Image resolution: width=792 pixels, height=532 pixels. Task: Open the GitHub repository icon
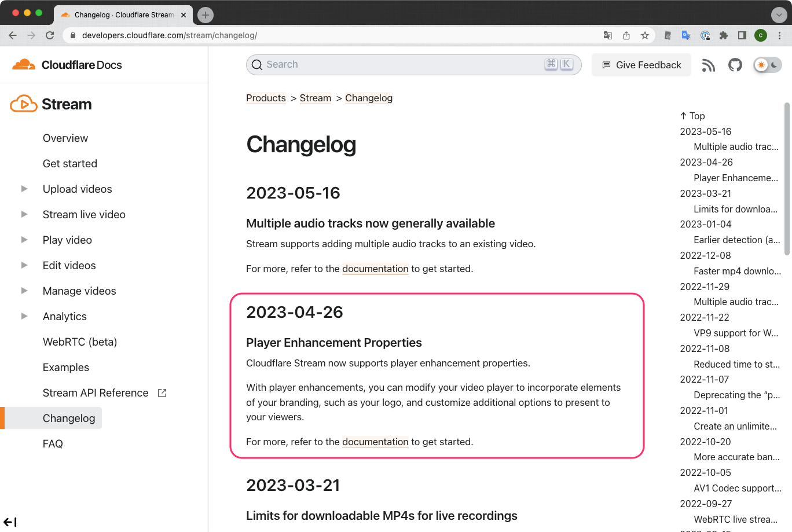(735, 65)
